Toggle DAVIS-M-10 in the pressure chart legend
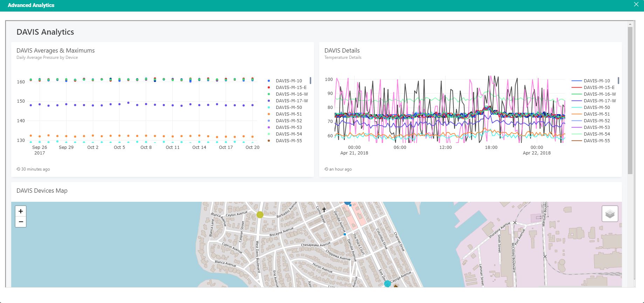Screen dimensions: 644x303 pyautogui.click(x=288, y=81)
